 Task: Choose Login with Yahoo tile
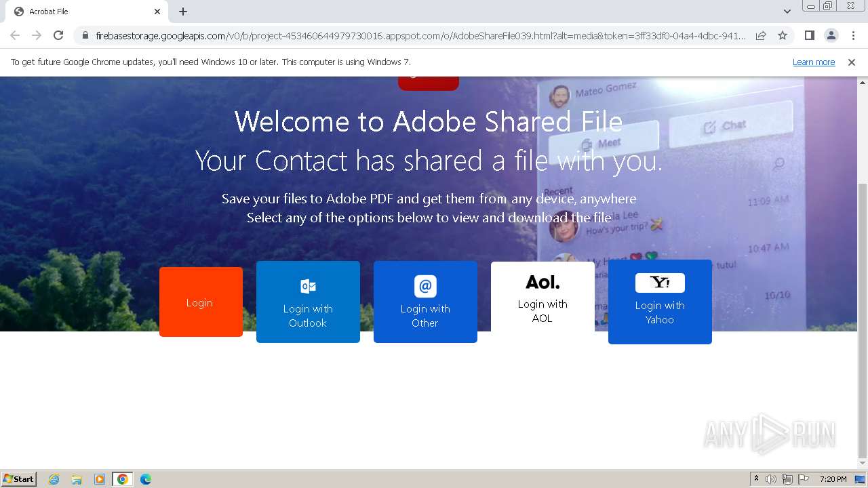click(x=660, y=302)
